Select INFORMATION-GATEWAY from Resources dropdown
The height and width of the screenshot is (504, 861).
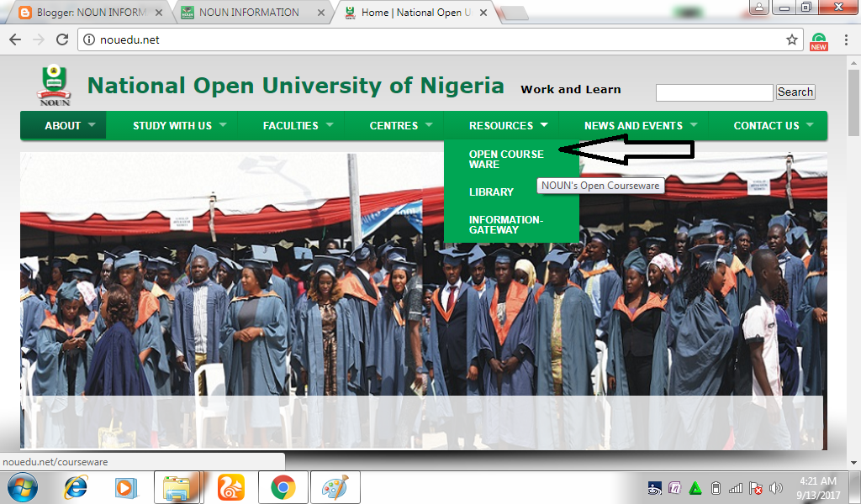tap(505, 225)
